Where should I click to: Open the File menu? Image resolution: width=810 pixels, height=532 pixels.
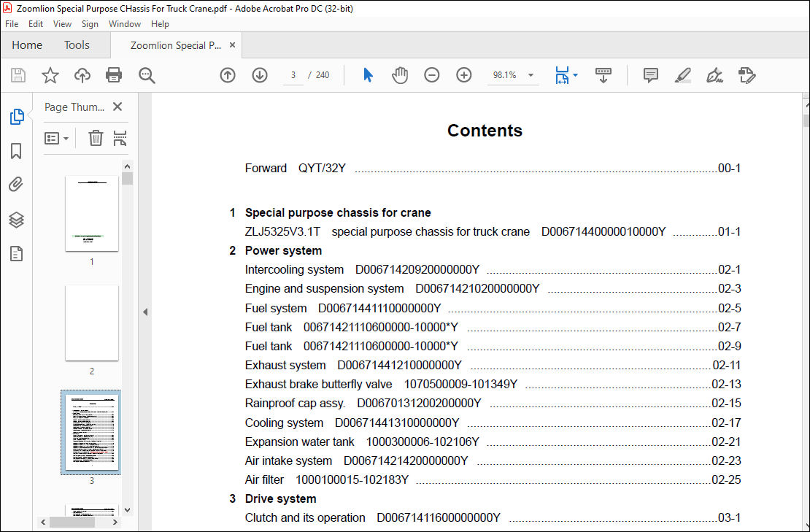(12, 24)
